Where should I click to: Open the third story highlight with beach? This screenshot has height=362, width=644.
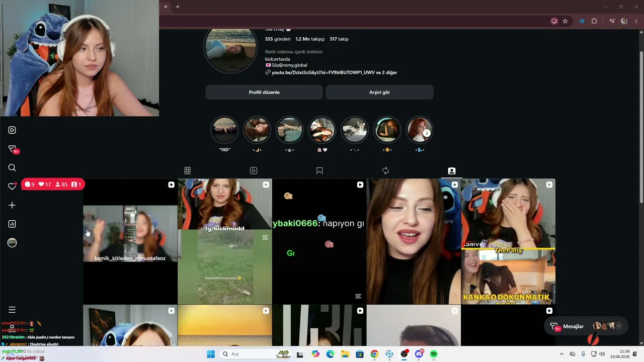pyautogui.click(x=289, y=130)
